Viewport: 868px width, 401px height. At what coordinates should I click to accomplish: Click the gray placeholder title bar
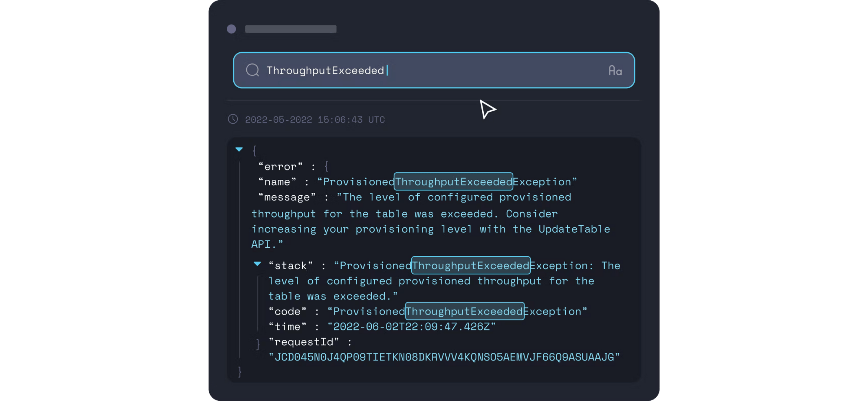point(291,29)
